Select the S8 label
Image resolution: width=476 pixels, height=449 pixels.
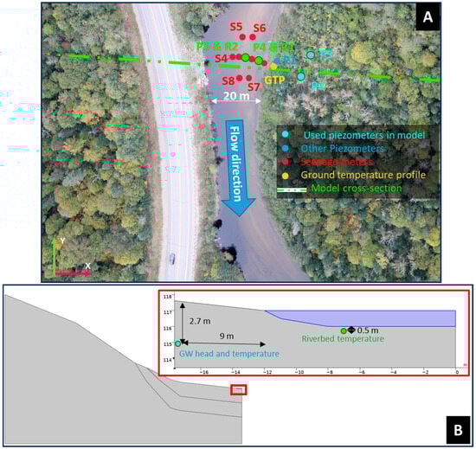point(228,80)
